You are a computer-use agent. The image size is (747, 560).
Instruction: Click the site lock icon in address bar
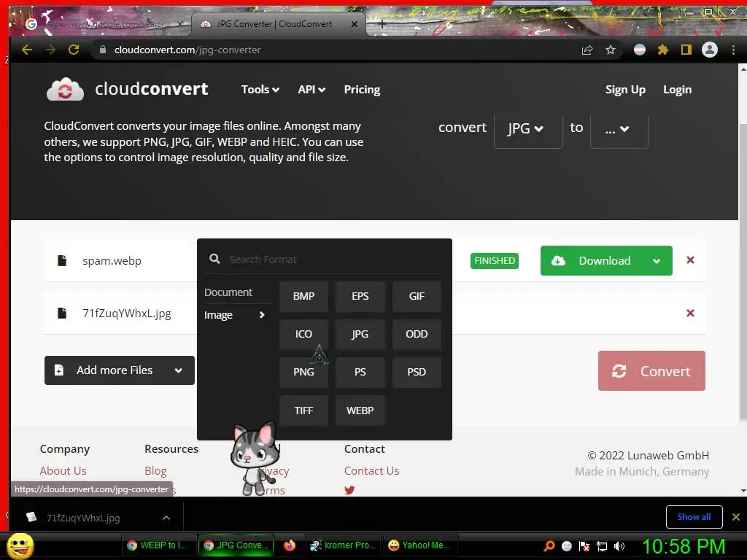[x=102, y=50]
